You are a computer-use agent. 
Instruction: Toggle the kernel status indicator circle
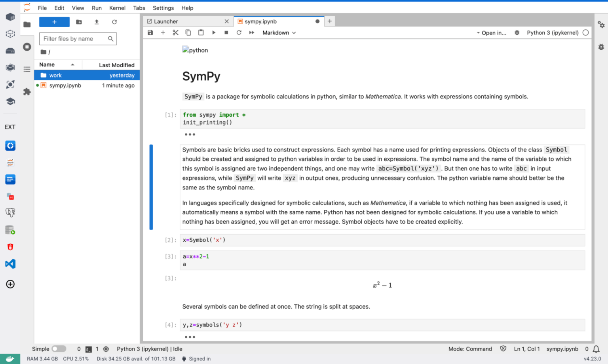[x=585, y=32]
